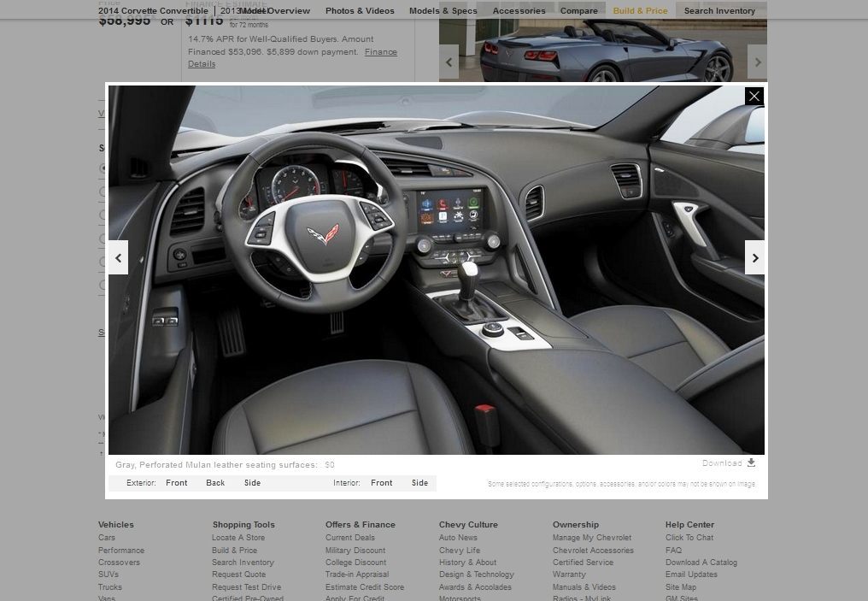Open History & About link
Viewport: 868px width, 601px height.
point(468,563)
